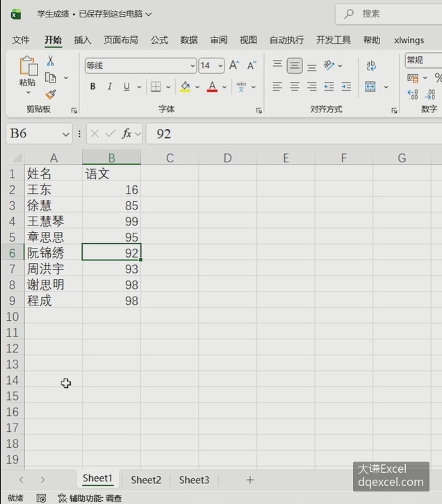Select cell A4 containing 王慧琴
This screenshot has width=442, height=504.
54,221
